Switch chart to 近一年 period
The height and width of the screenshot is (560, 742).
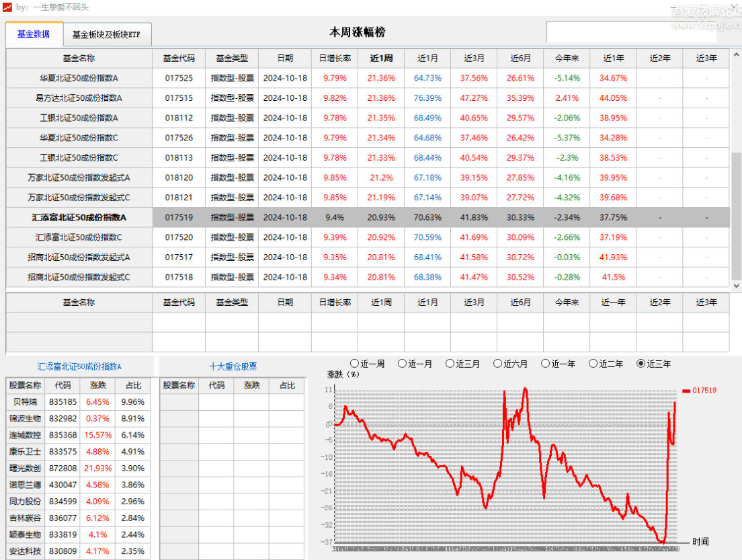coord(546,364)
